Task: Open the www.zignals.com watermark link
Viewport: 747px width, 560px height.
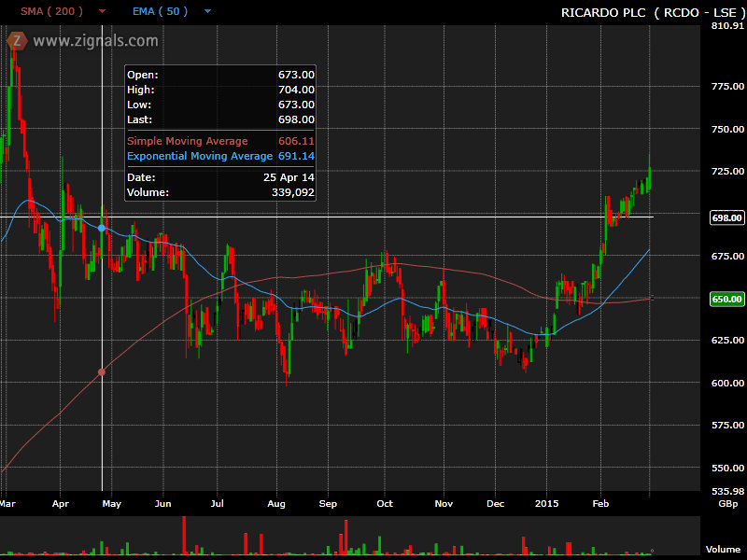Action: [95, 41]
